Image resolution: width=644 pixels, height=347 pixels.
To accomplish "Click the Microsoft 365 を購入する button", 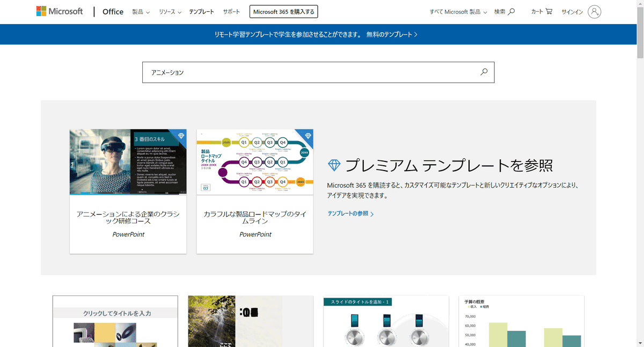I will (x=283, y=11).
